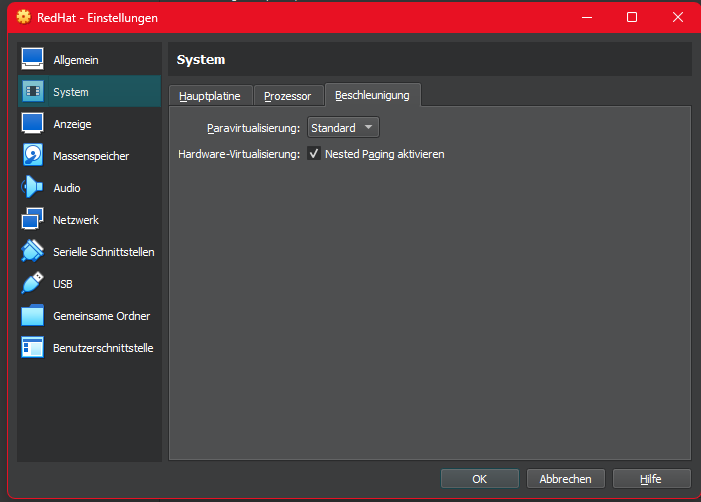Click the Nested Paging aktivieren text

click(x=384, y=154)
